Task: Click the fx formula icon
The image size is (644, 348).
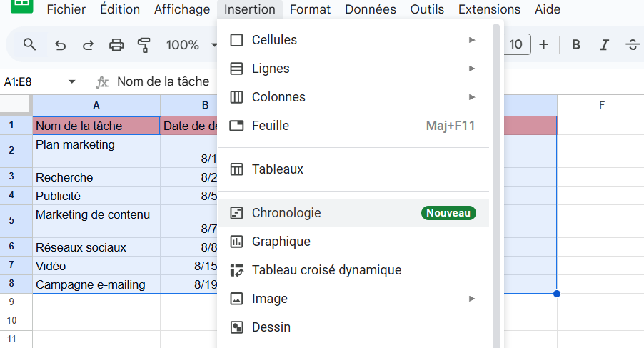Action: tap(102, 82)
